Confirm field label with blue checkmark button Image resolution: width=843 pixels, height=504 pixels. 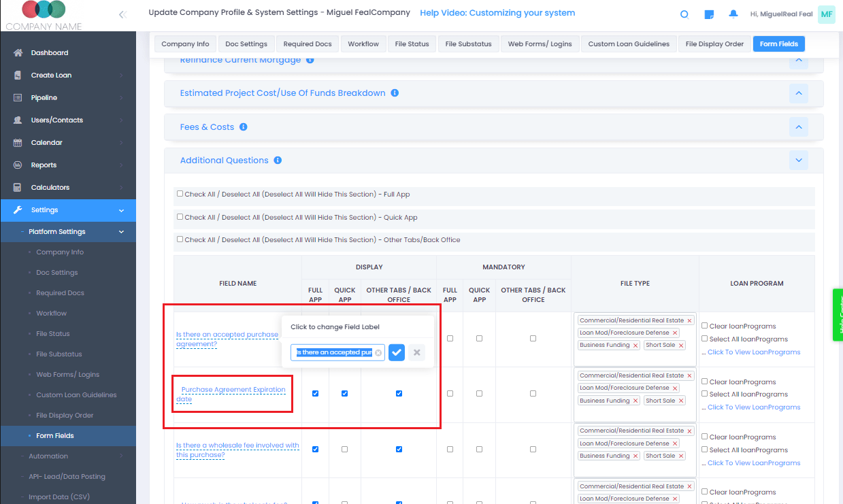pos(397,352)
